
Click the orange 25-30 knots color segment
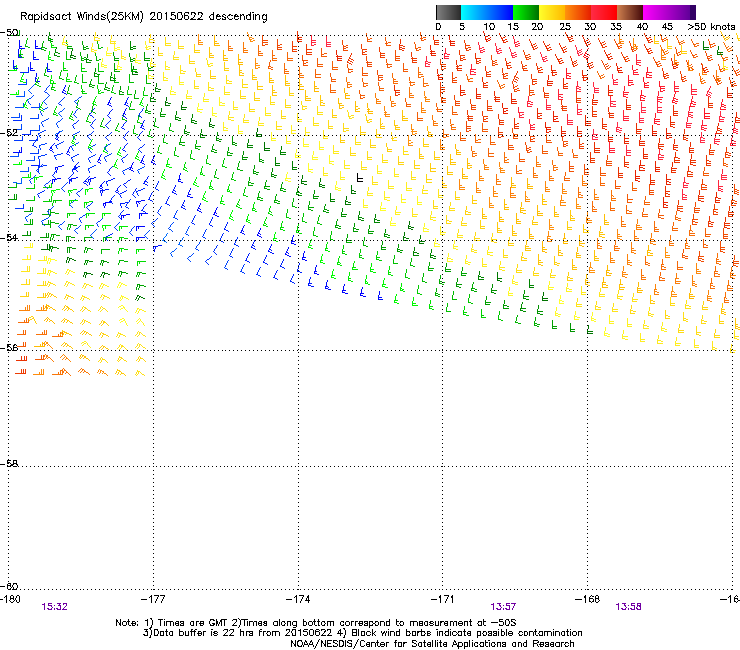click(578, 12)
